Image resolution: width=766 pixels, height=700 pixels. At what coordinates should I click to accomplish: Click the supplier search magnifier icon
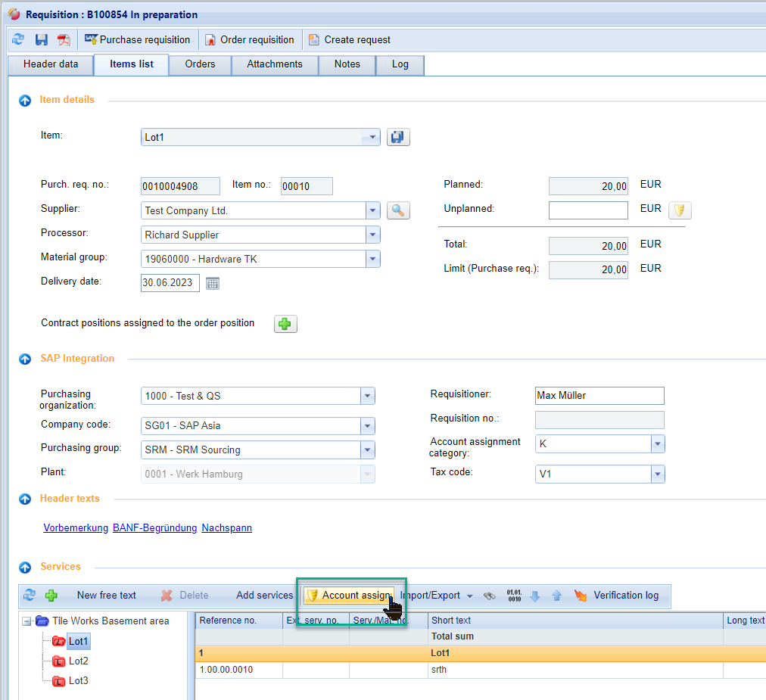pos(398,210)
